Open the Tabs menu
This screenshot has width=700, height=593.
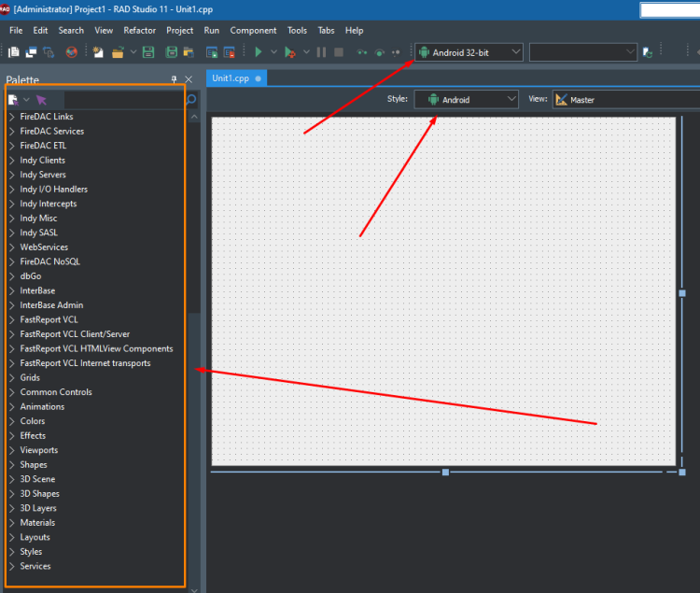326,31
